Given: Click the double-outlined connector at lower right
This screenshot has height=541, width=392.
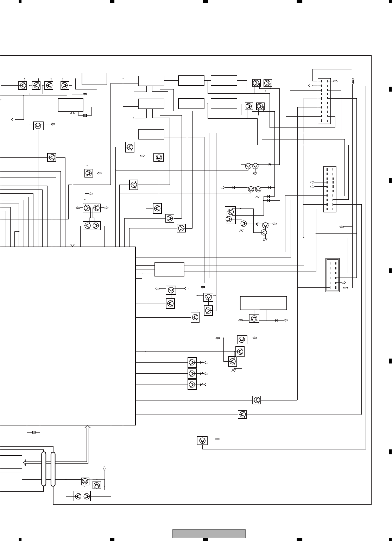Looking at the screenshot, I should (333, 275).
